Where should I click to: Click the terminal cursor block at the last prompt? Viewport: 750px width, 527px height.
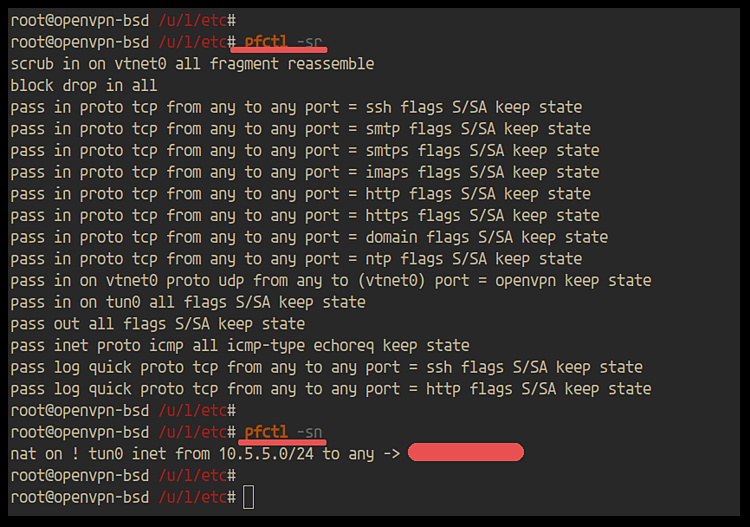click(x=249, y=497)
